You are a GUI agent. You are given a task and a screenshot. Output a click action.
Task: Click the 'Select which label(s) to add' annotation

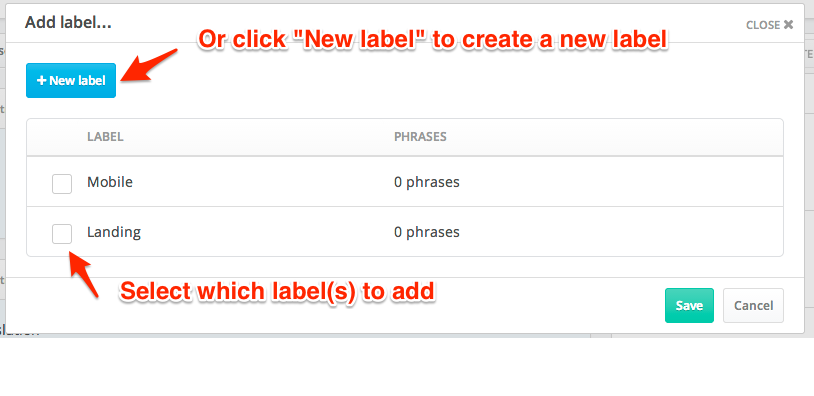pyautogui.click(x=277, y=292)
